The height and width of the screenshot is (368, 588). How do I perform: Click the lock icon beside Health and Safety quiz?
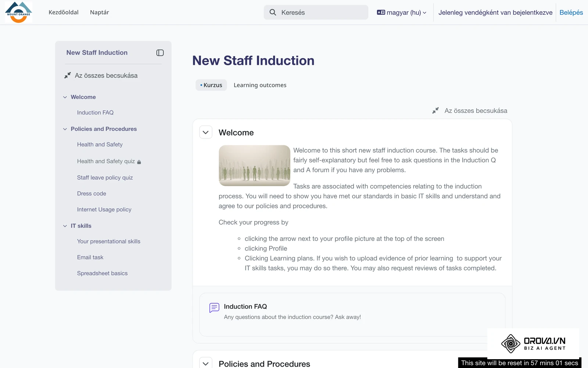[139, 162]
